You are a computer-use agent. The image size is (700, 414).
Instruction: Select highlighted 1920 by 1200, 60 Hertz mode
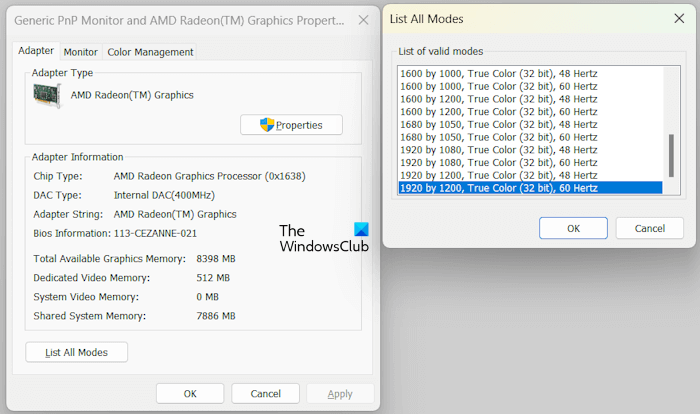pyautogui.click(x=498, y=188)
